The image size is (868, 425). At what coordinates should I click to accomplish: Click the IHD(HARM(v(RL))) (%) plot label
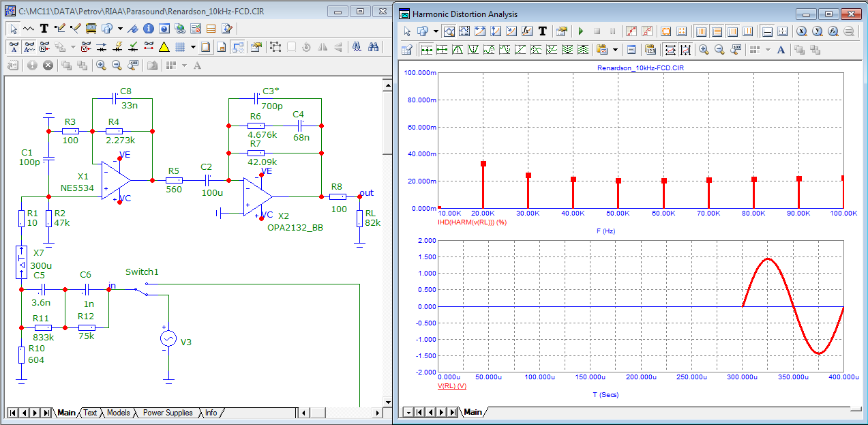471,222
